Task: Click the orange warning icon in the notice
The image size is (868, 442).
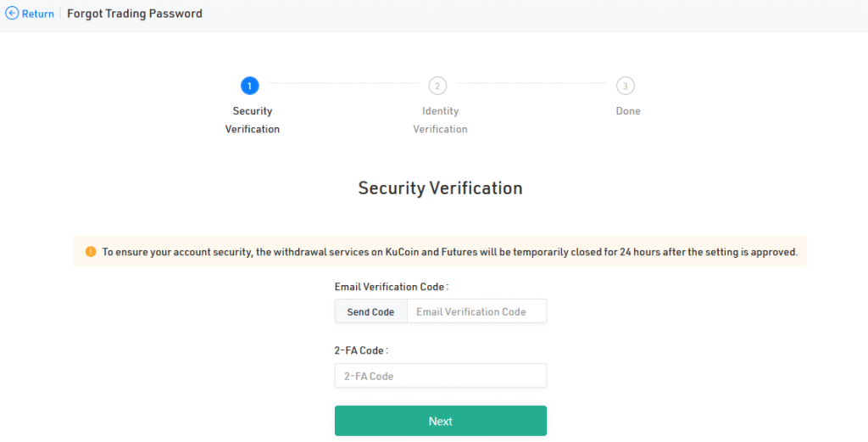Action: click(91, 251)
